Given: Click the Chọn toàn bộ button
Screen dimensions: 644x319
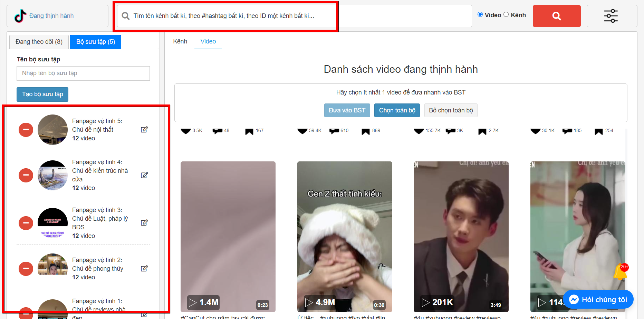Looking at the screenshot, I should pyautogui.click(x=397, y=110).
